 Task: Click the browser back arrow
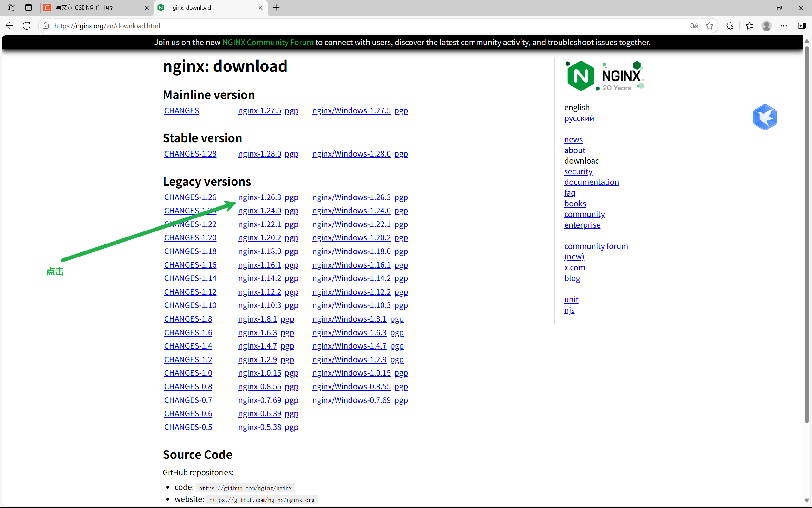(10, 25)
